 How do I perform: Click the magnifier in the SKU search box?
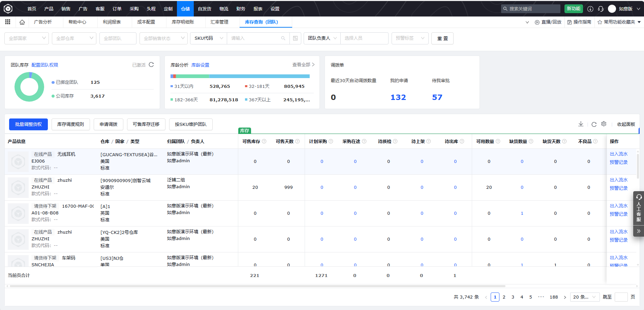tap(283, 38)
